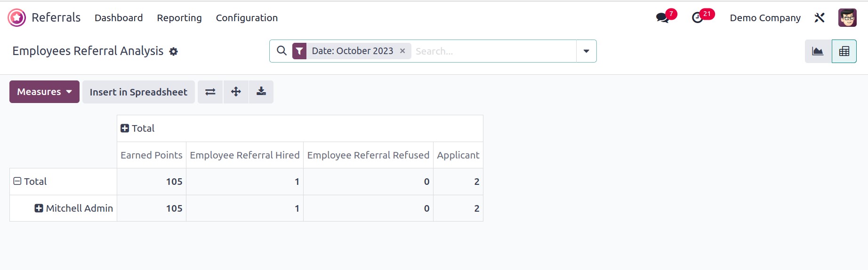
Task: Open the messages chat icon
Action: click(662, 18)
